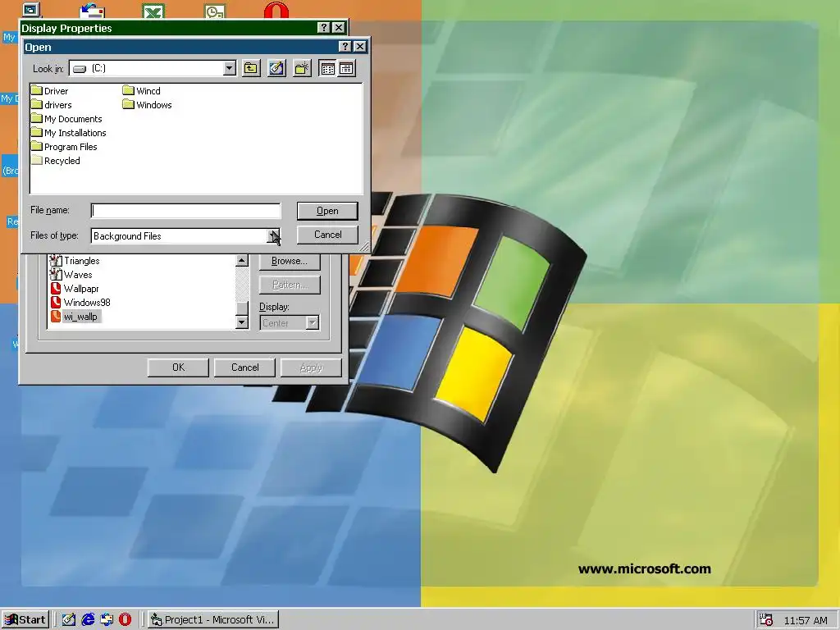The height and width of the screenshot is (630, 840).
Task: Select Waves in the wallpaper list
Action: (x=71, y=274)
